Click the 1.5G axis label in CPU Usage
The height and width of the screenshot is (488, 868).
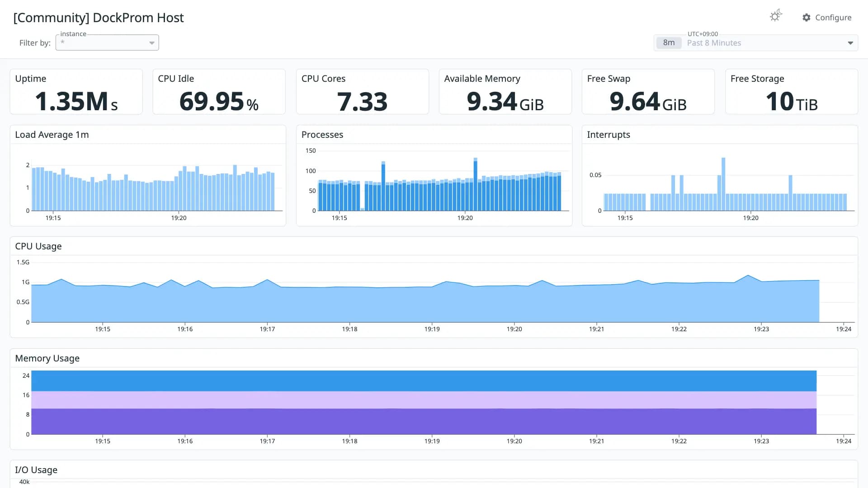click(23, 262)
